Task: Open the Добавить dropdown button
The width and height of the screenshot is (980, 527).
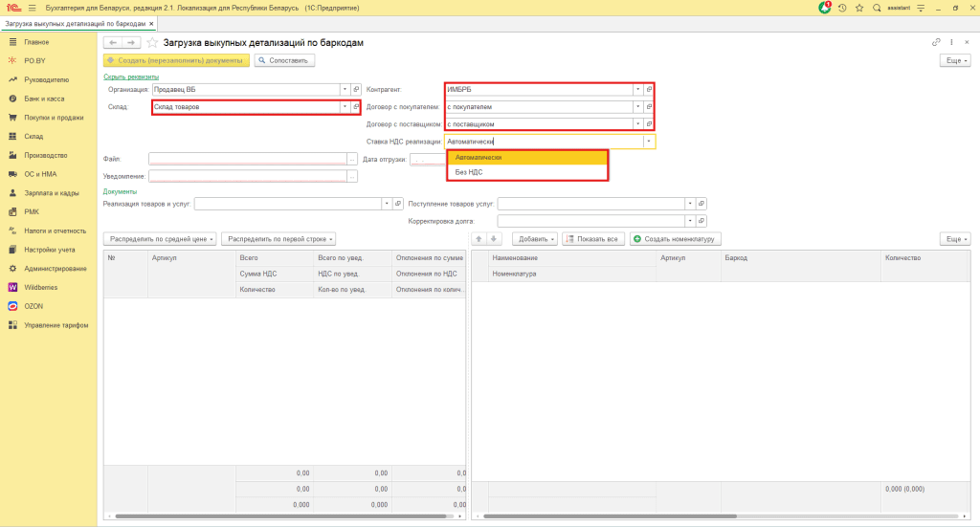Action: point(535,238)
